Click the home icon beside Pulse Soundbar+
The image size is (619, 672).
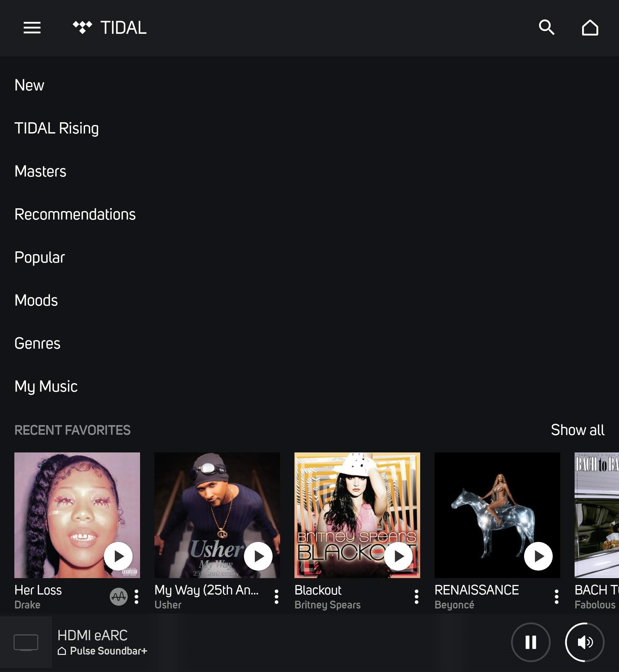pyautogui.click(x=62, y=651)
